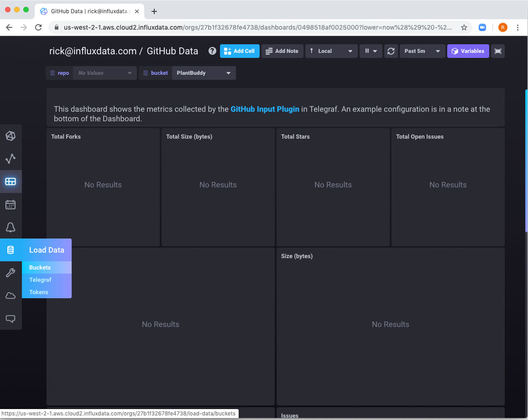This screenshot has height=420, width=528.
Task: Expand the pause auto-refresh dropdown
Action: tap(371, 51)
